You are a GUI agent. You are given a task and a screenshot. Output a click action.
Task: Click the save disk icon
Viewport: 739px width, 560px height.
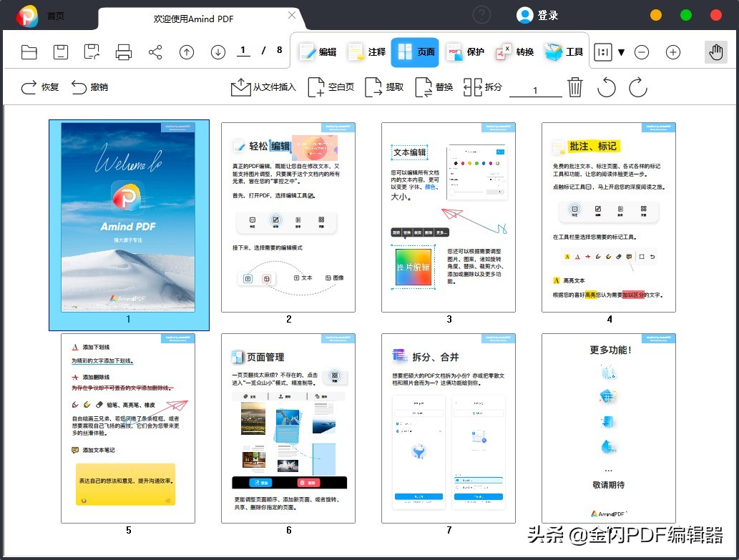(x=60, y=51)
